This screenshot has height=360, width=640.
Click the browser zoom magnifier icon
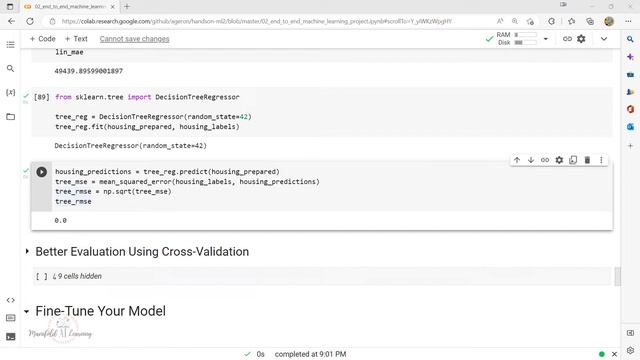click(515, 21)
